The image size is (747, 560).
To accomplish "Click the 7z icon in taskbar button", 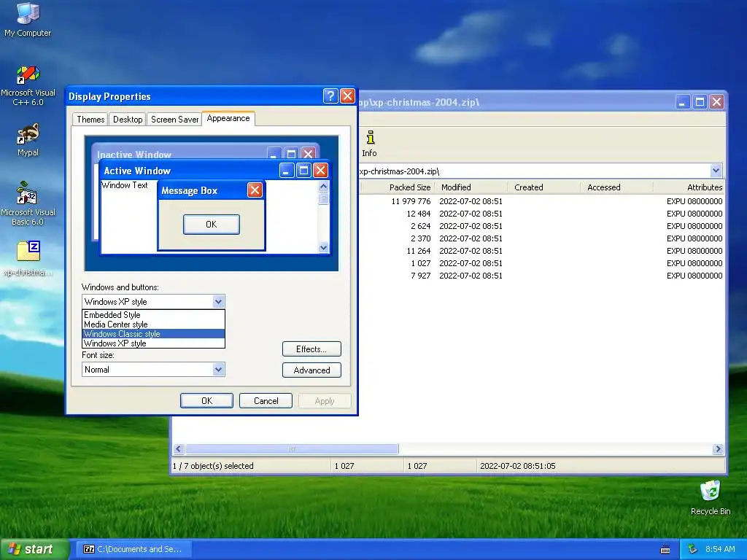I will point(88,549).
